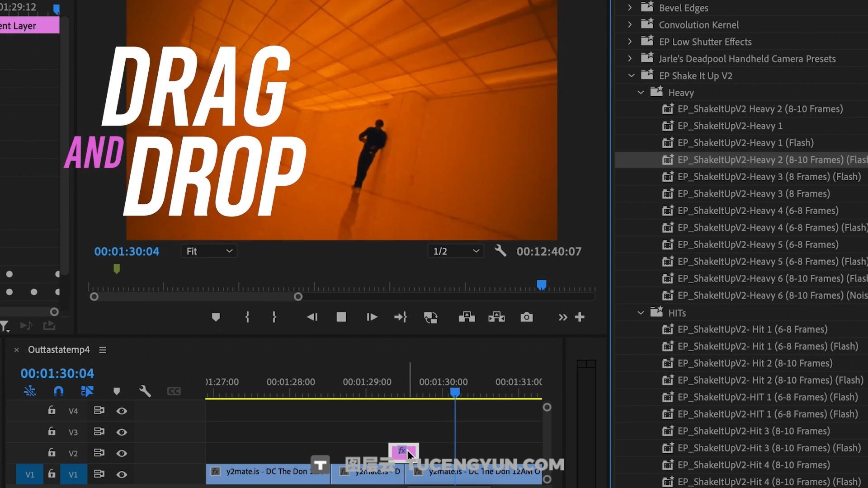Collapse the EP Shake It Up V2 folder
The image size is (868, 488).
(x=632, y=75)
